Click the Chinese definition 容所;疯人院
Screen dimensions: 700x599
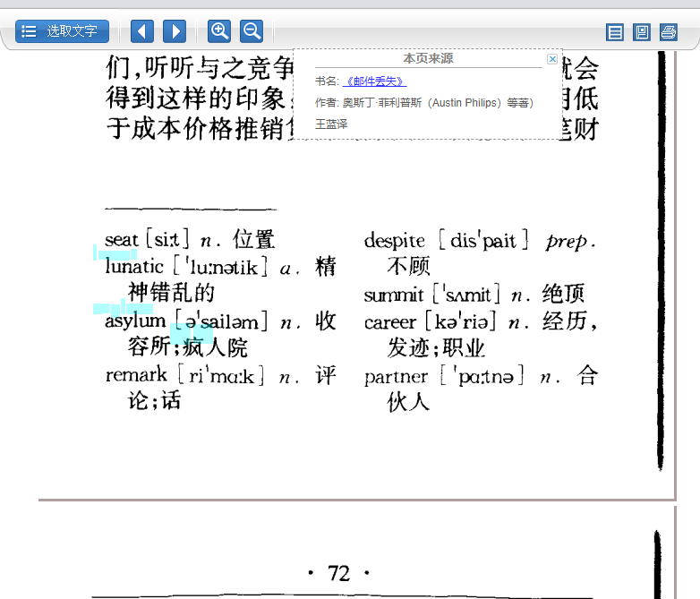tap(187, 347)
